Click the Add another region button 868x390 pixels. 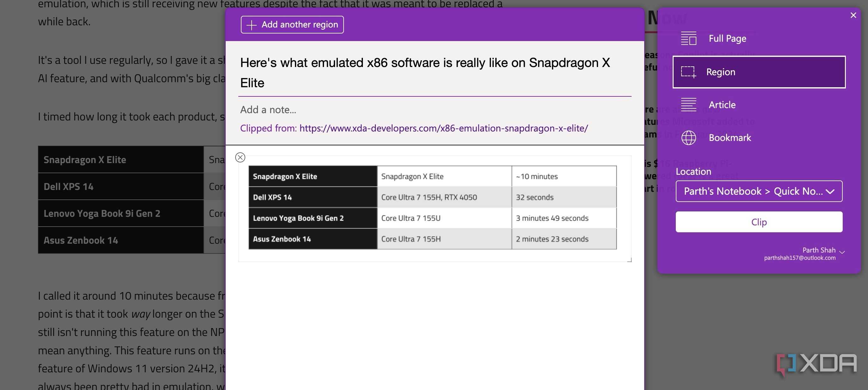tap(292, 25)
